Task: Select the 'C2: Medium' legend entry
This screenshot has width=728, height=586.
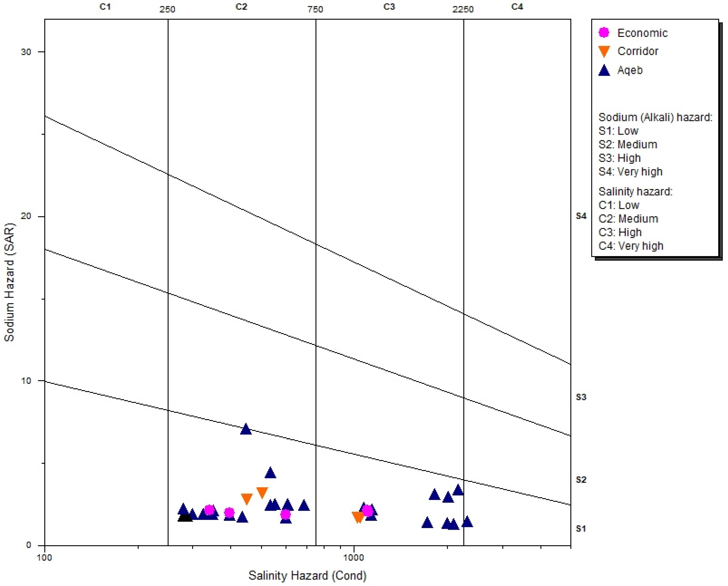Action: pos(628,219)
